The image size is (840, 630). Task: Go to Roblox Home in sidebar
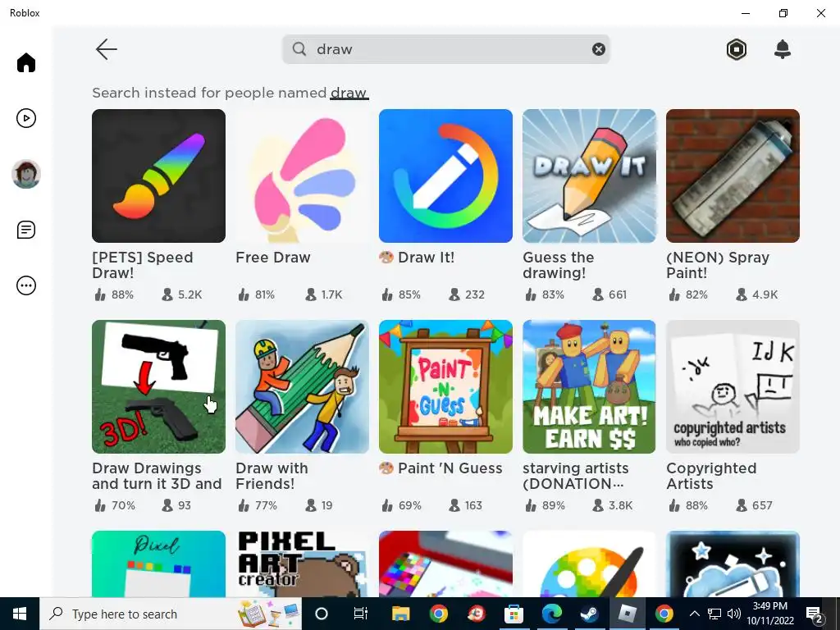(x=25, y=62)
